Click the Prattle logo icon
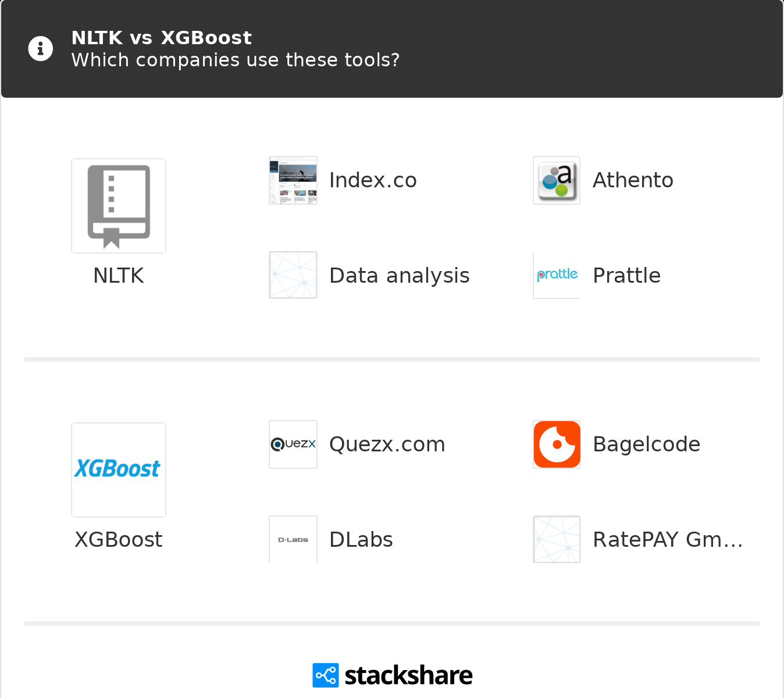The height and width of the screenshot is (698, 784). click(557, 275)
